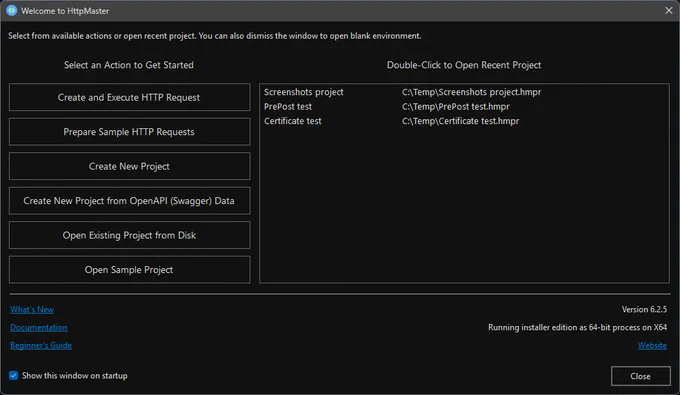
Task: Open the Documentation link
Action: 39,327
